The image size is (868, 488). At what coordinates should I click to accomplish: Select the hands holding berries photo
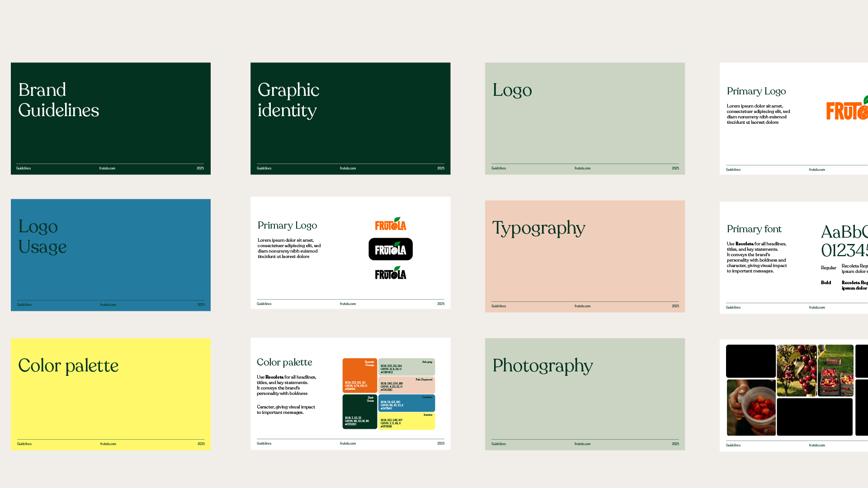(751, 408)
